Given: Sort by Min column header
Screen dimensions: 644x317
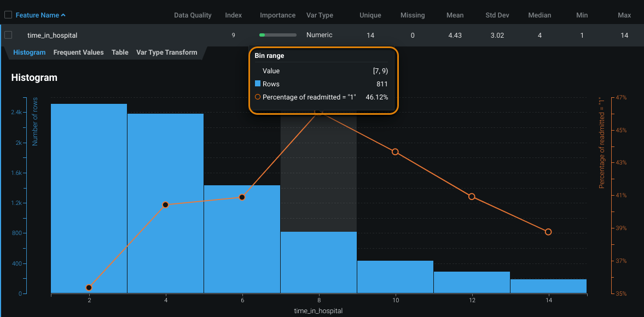Looking at the screenshot, I should [x=582, y=15].
